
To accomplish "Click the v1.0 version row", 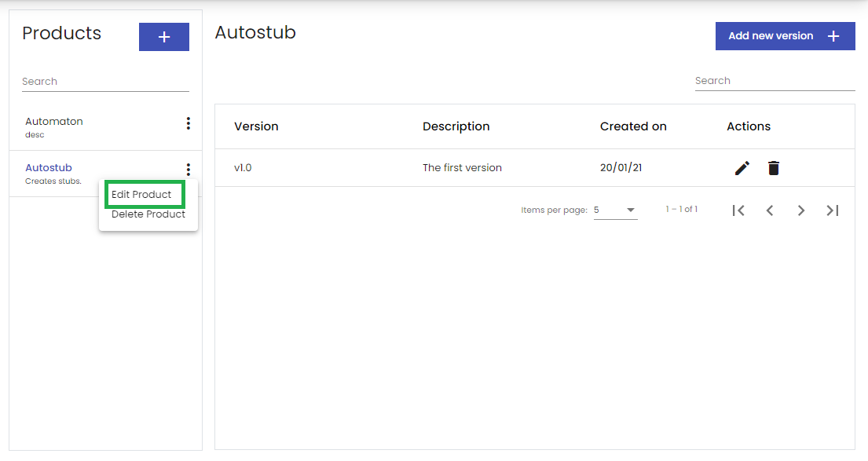I will coord(535,168).
